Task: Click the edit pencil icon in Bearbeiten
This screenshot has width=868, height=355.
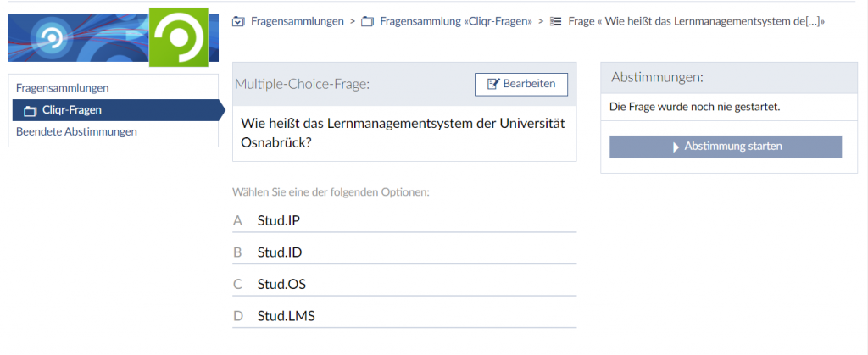Action: coord(494,84)
